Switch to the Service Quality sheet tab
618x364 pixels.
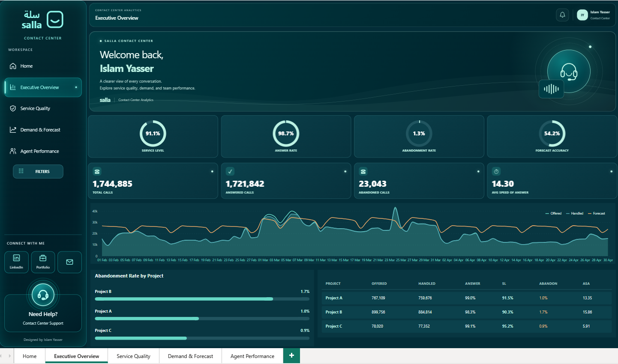133,356
